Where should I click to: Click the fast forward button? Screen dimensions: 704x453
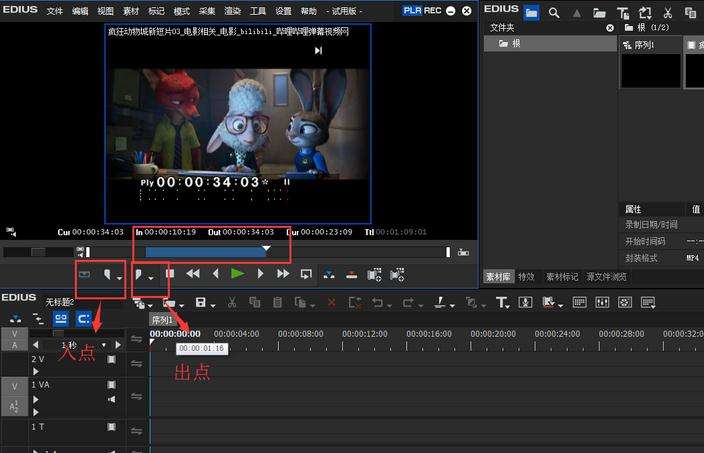click(283, 273)
